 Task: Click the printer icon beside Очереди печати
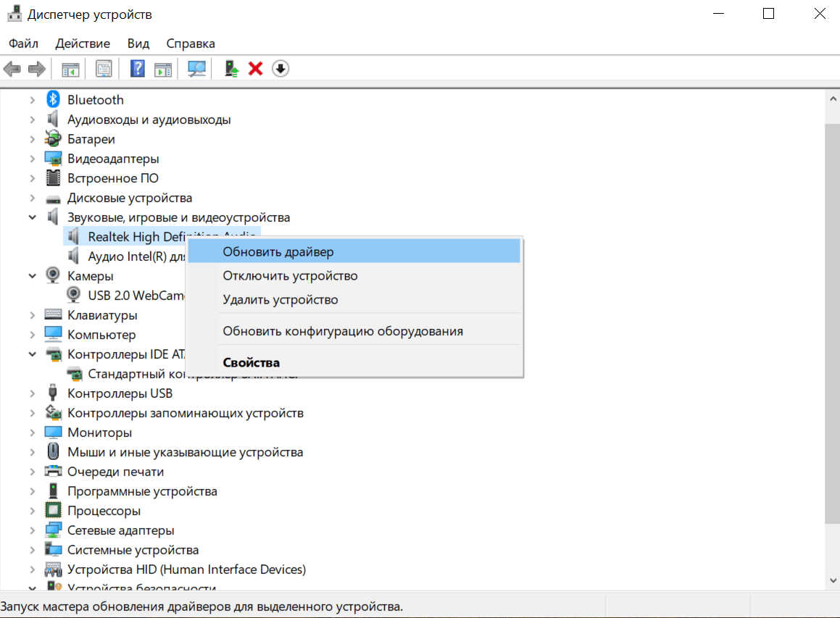coord(53,471)
